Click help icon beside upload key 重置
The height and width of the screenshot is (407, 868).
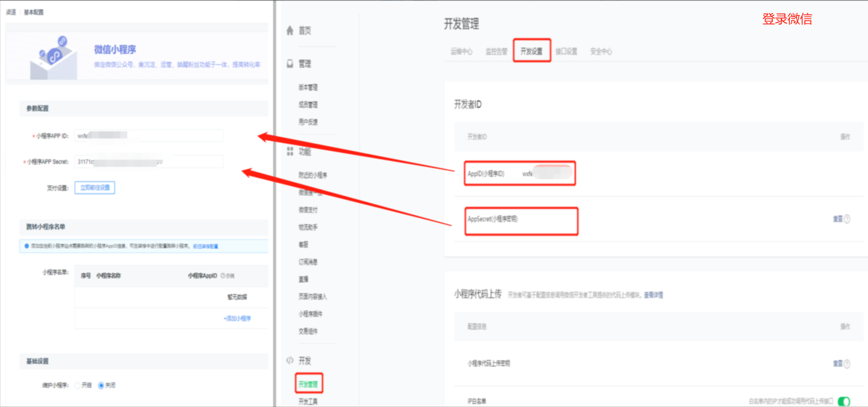(847, 364)
